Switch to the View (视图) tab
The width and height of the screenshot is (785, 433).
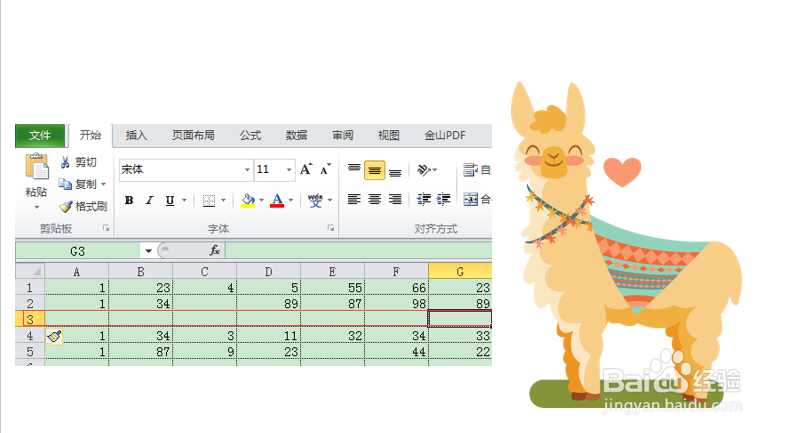point(388,135)
